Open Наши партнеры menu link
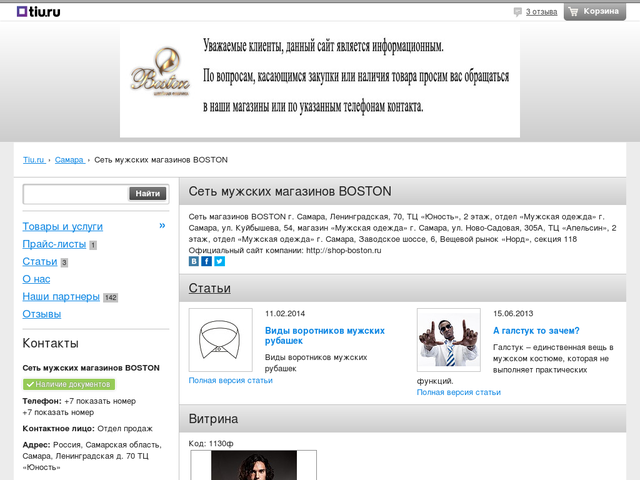640x480 pixels. click(61, 297)
